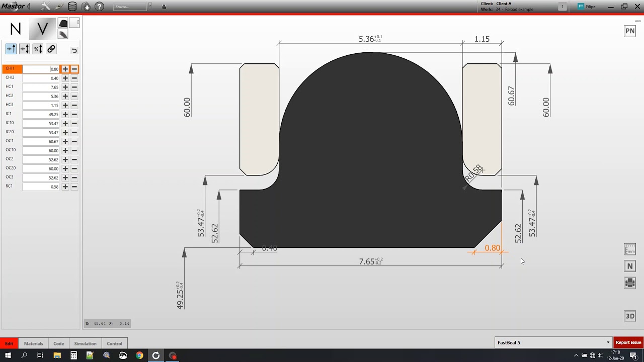Image resolution: width=644 pixels, height=362 pixels.
Task: Decrease IC10 with minus button
Action: (74, 123)
